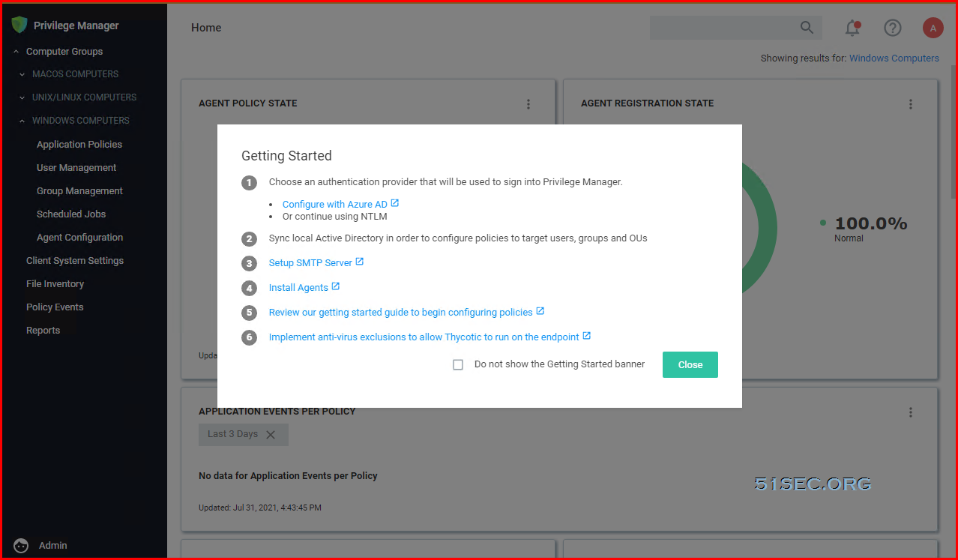Open Client System Settings
Image resolution: width=958 pixels, height=560 pixels.
click(75, 261)
